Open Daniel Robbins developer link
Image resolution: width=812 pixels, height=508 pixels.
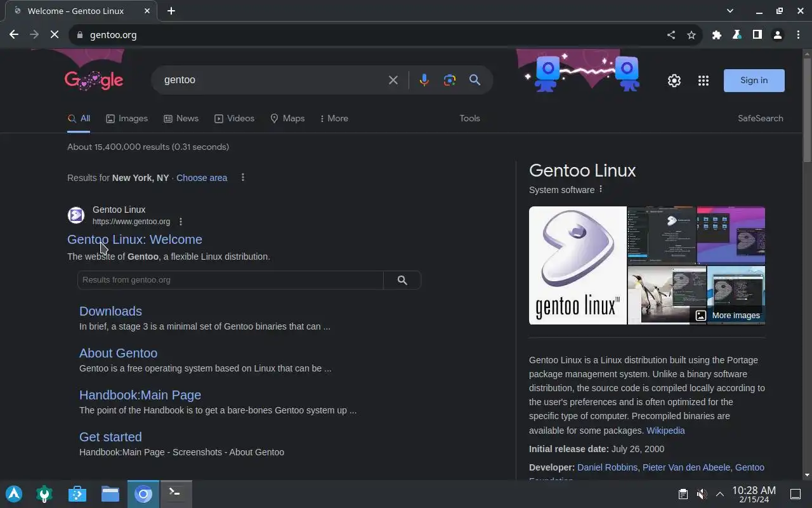pos(607,467)
